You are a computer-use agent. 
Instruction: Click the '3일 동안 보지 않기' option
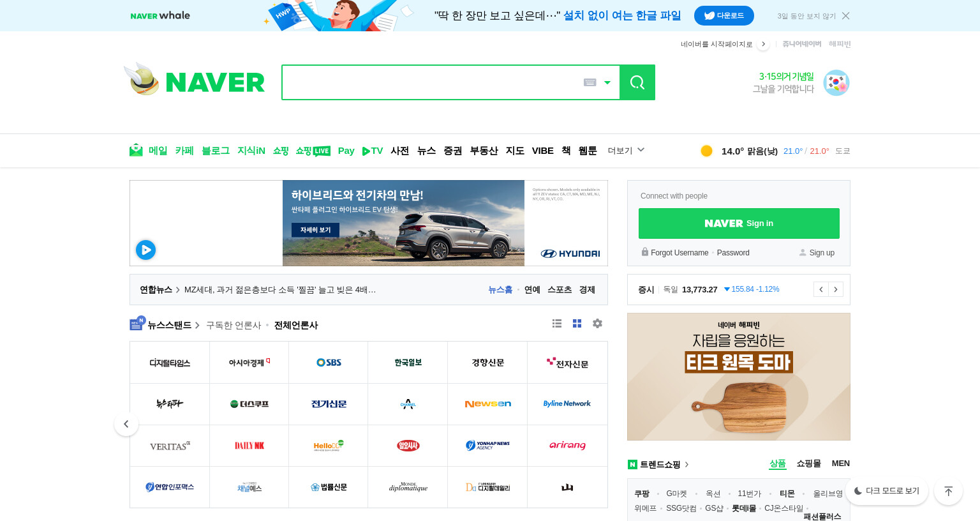(806, 16)
